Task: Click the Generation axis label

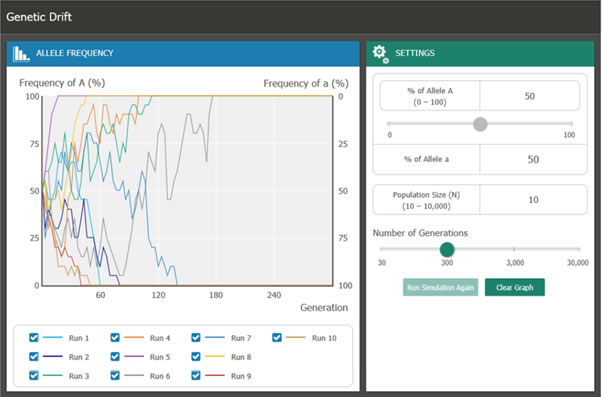Action: tap(324, 308)
